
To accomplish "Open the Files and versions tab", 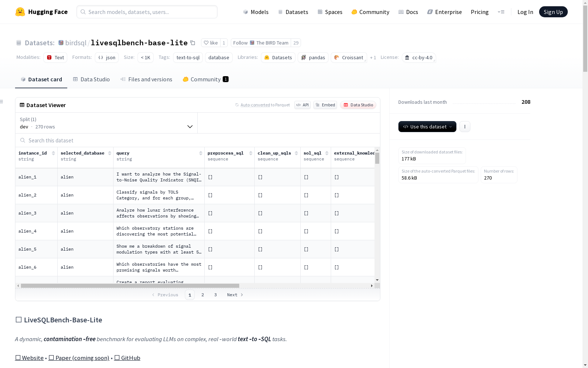I will (x=146, y=79).
